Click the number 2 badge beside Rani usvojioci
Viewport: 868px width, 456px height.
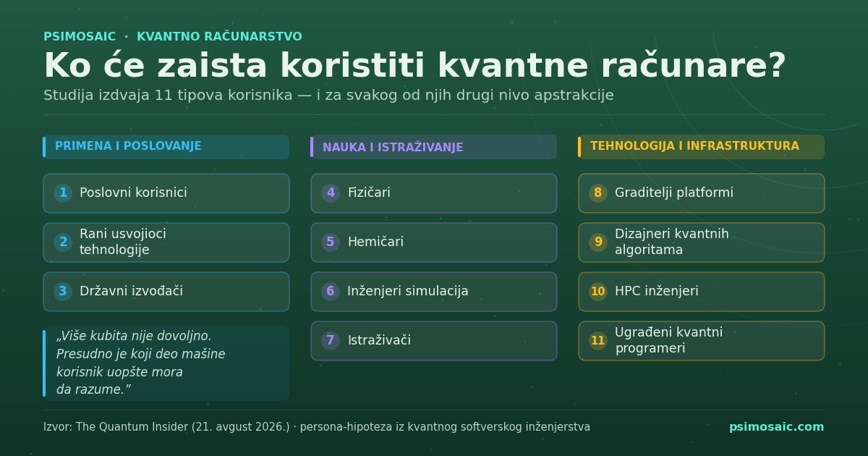[63, 242]
